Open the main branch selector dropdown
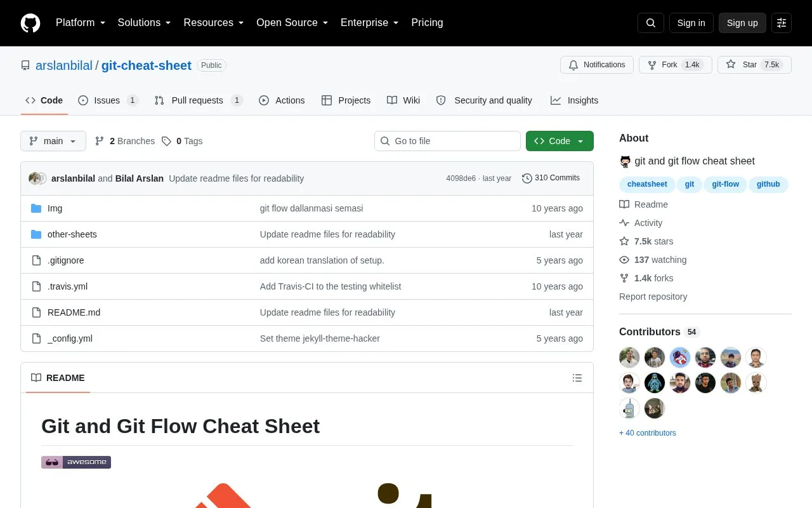812x508 pixels. pos(53,141)
